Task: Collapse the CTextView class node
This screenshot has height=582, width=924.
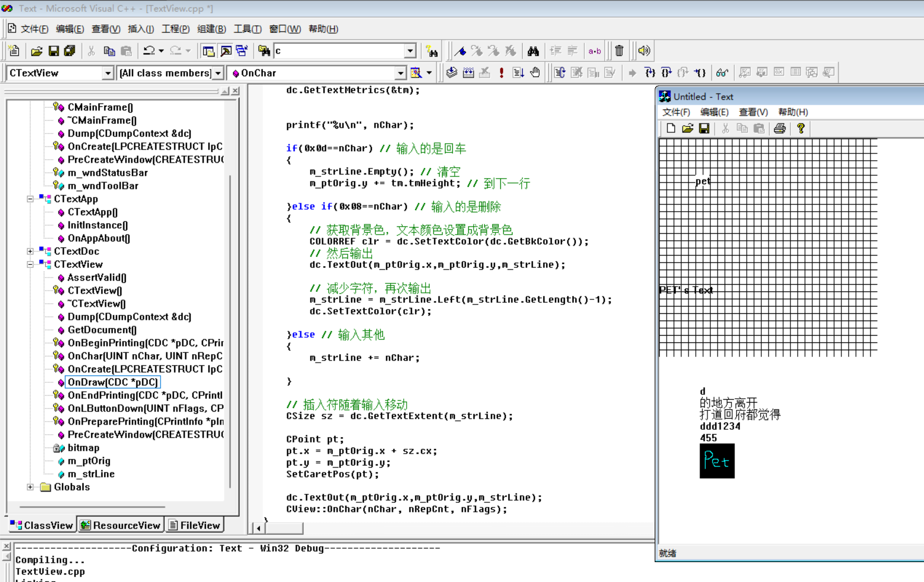Action: [x=30, y=264]
